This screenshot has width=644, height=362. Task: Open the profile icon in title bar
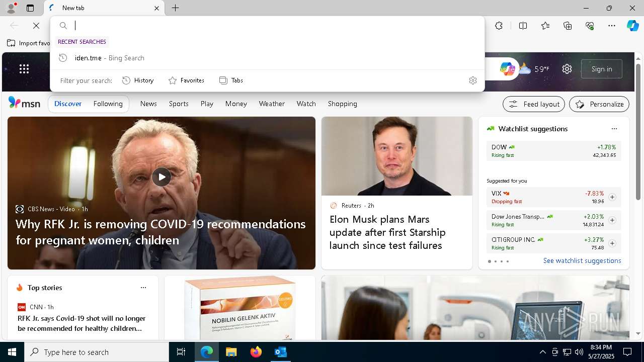(11, 8)
